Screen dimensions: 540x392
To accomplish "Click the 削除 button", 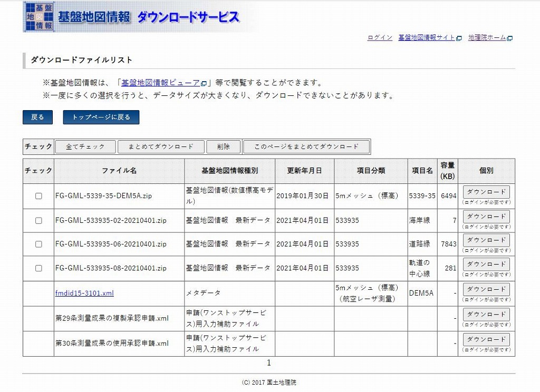I will (223, 146).
